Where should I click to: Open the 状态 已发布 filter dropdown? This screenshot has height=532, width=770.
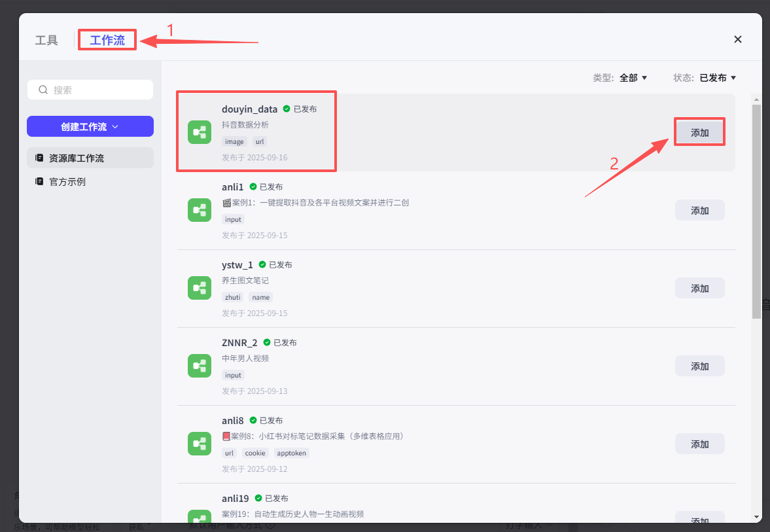click(x=718, y=78)
